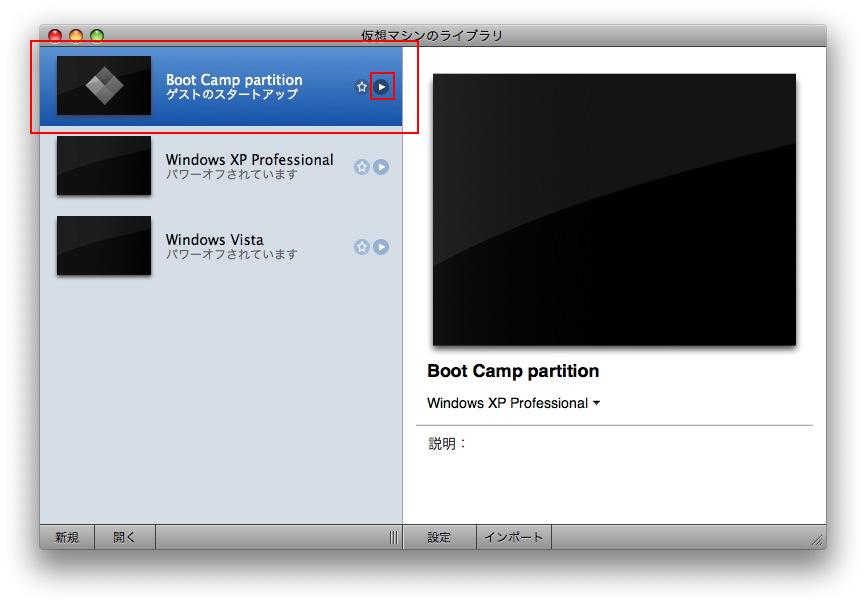866x604 pixels.
Task: Select the Windows Vista thumbnail
Action: 104,246
